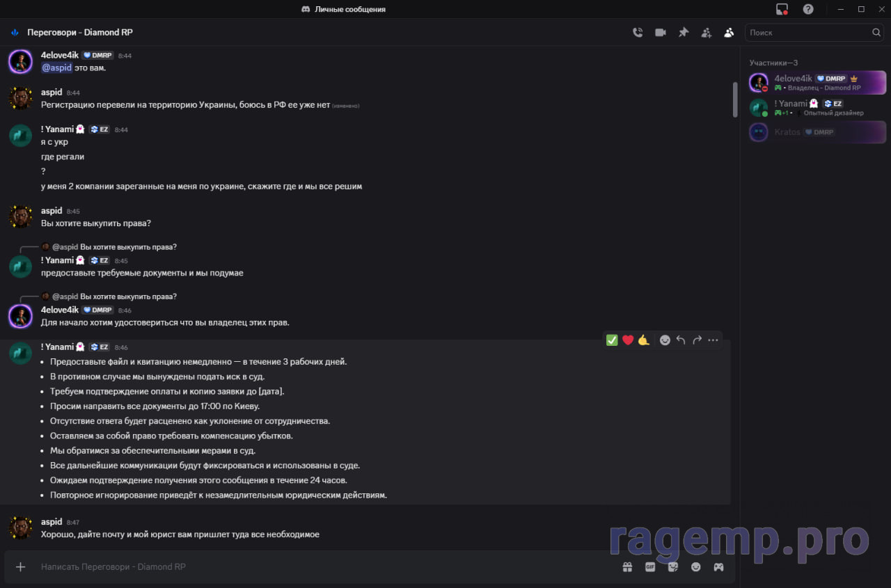The width and height of the screenshot is (891, 588).
Task: React with green checkmark emoji
Action: tap(612, 340)
